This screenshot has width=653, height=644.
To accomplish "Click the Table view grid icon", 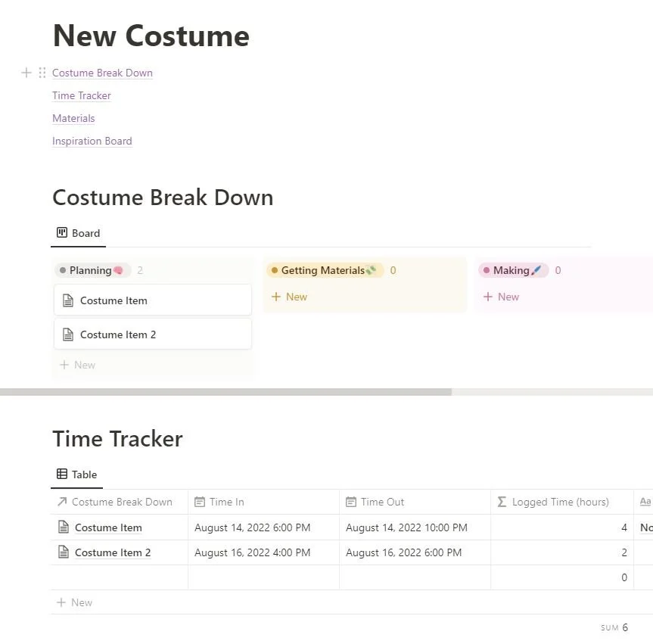I will (x=61, y=474).
